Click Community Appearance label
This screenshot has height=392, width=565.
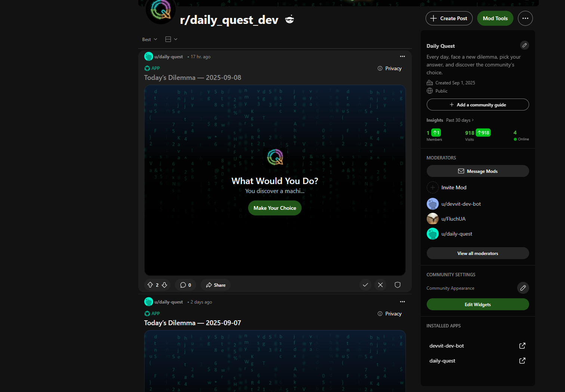(450, 288)
